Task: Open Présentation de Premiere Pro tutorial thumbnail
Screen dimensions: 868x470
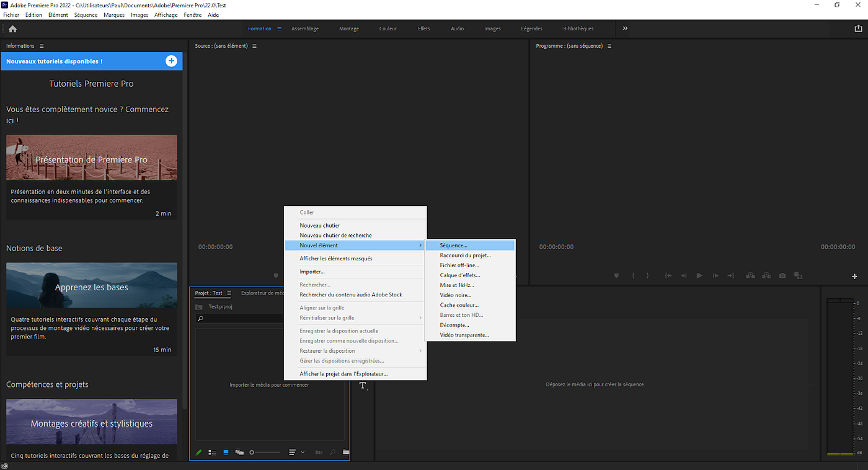Action: coord(92,157)
